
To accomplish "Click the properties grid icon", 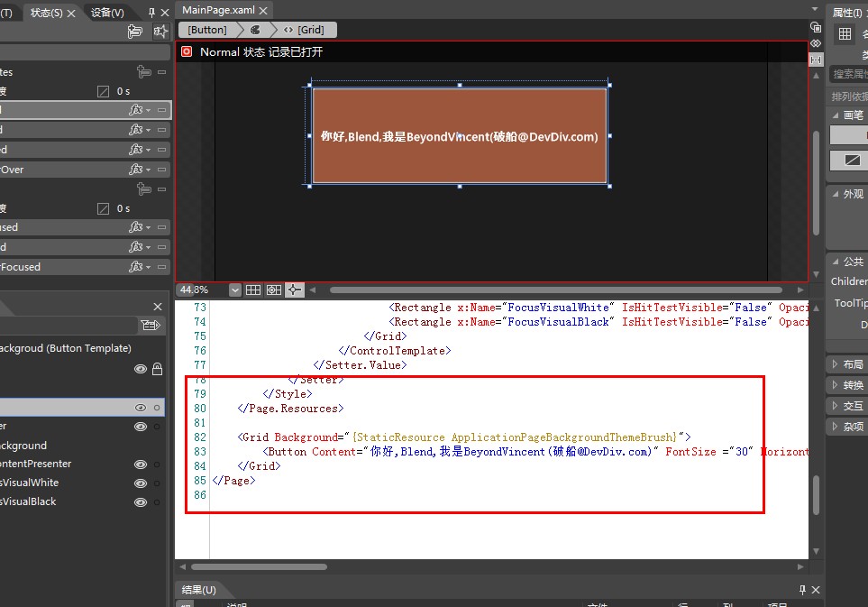I will point(845,33).
